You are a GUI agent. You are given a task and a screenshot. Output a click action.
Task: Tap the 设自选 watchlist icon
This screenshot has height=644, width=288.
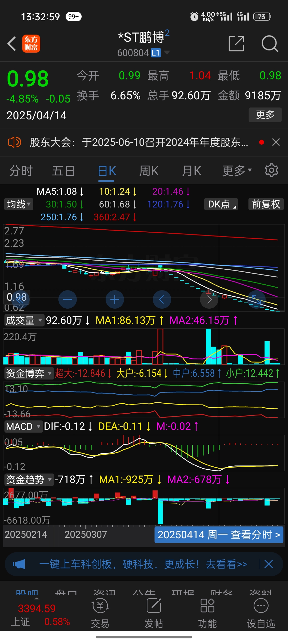(x=261, y=613)
